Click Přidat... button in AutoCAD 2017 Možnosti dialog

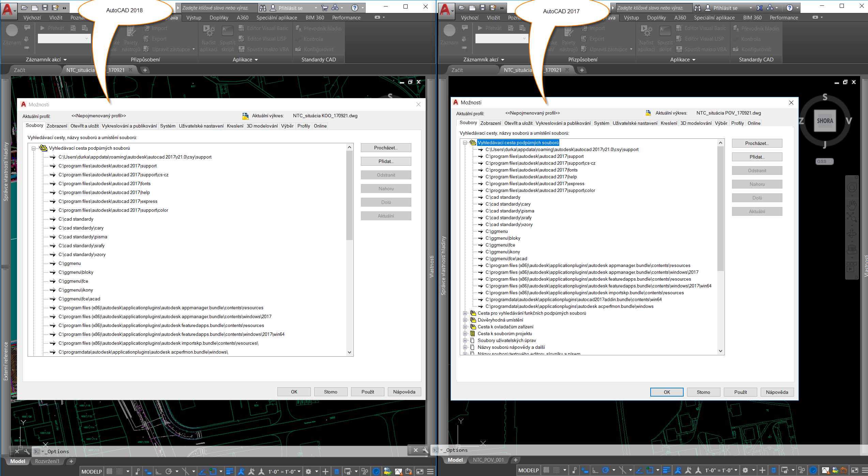tap(757, 157)
